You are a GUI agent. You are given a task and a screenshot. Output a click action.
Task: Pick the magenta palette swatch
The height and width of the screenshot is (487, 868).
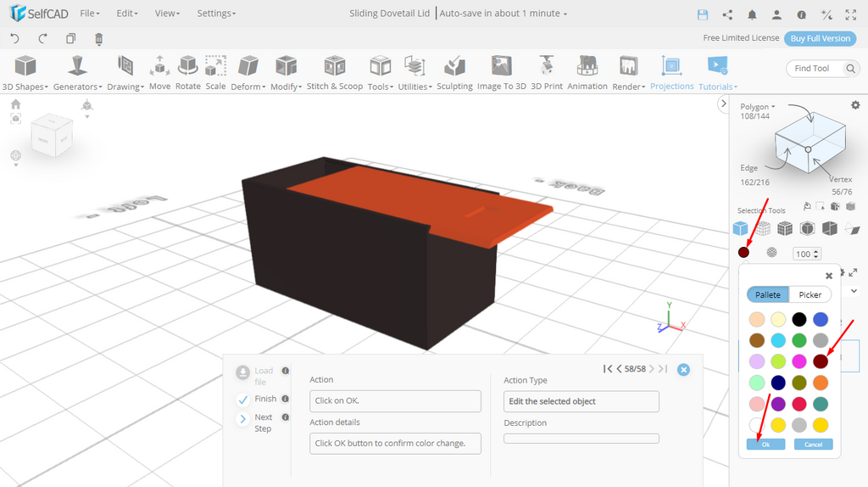(798, 361)
